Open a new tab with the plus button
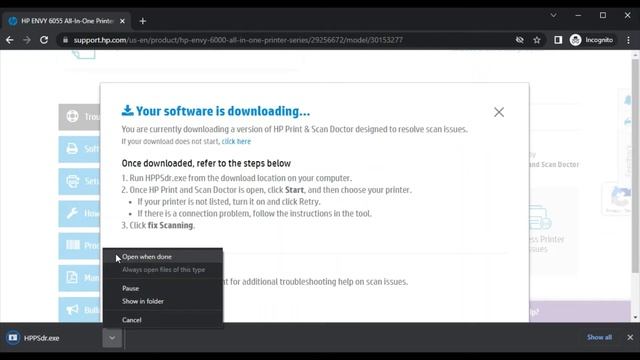This screenshot has height=360, width=640. [142, 21]
